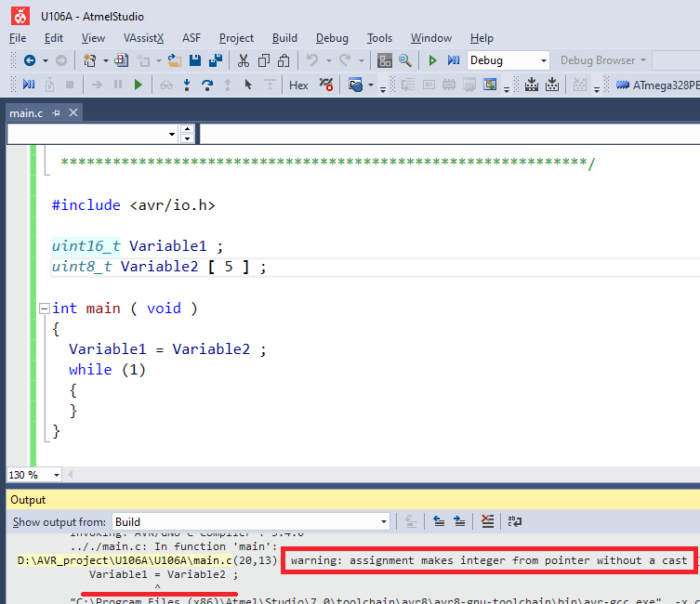Open the VAssistX menu
Image resolution: width=700 pixels, height=604 pixels.
coord(143,38)
